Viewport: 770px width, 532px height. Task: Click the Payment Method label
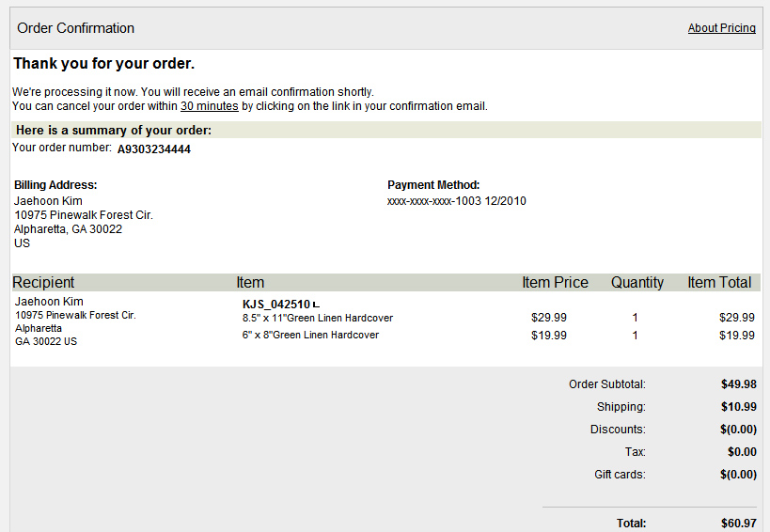tap(433, 185)
